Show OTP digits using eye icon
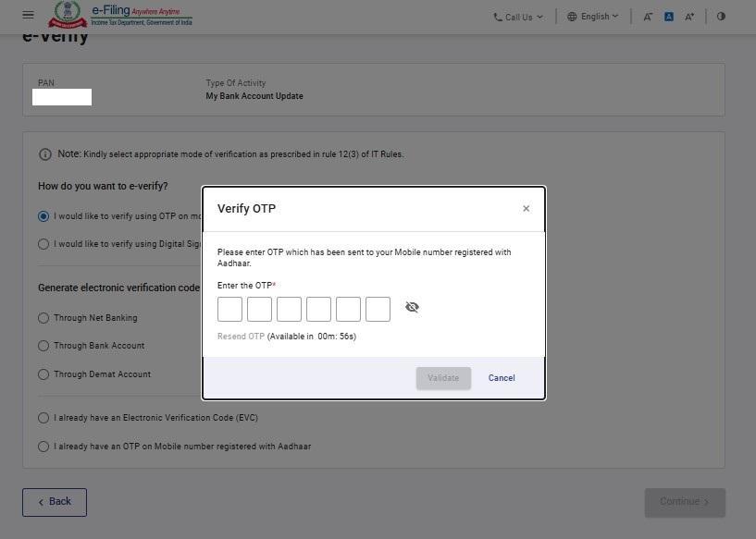 click(412, 308)
